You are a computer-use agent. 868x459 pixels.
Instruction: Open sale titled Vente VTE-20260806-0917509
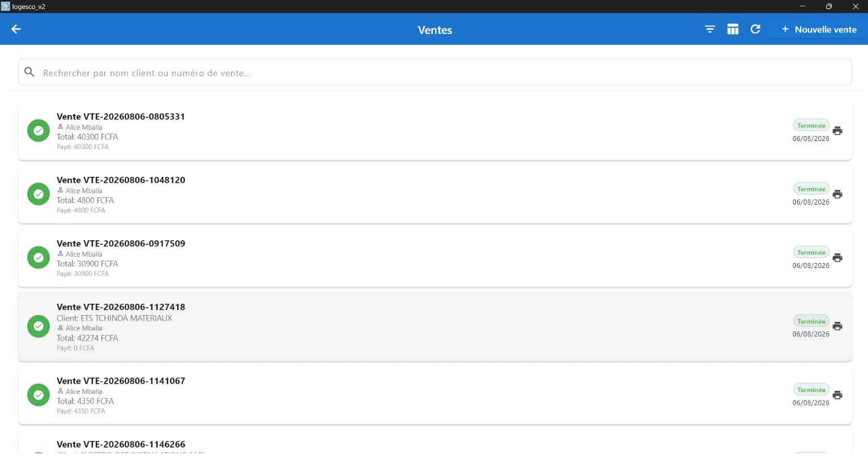tap(121, 244)
